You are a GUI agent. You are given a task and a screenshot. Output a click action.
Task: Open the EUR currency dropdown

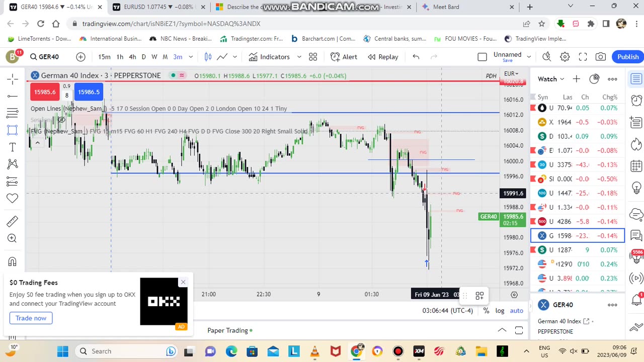coord(511,74)
